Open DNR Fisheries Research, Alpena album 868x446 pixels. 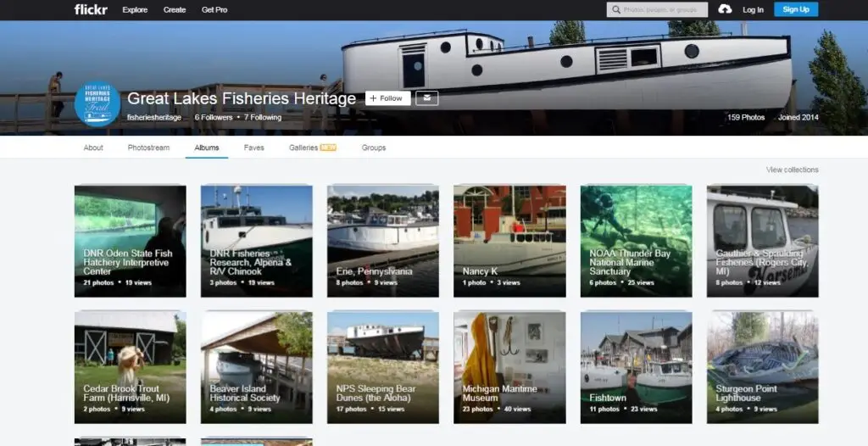[257, 241]
